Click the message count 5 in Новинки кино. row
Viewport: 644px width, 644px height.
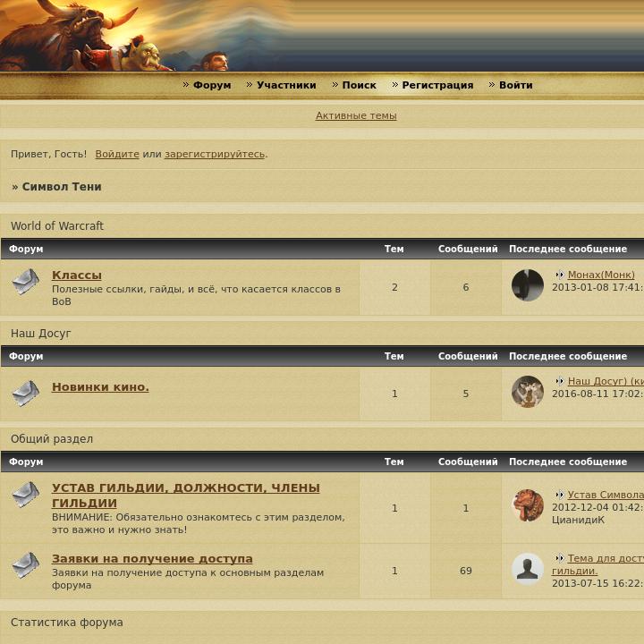pos(466,394)
